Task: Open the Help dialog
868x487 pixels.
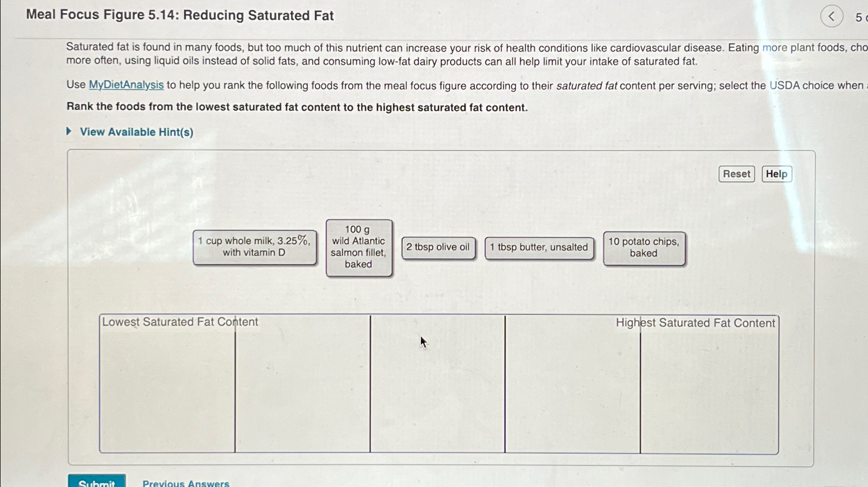Action: coord(777,174)
